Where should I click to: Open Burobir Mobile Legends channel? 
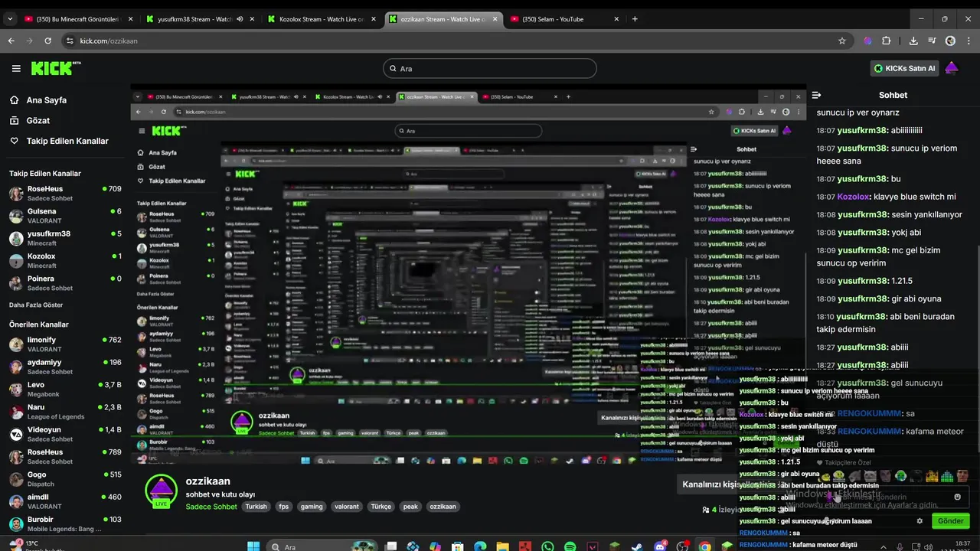point(65,524)
